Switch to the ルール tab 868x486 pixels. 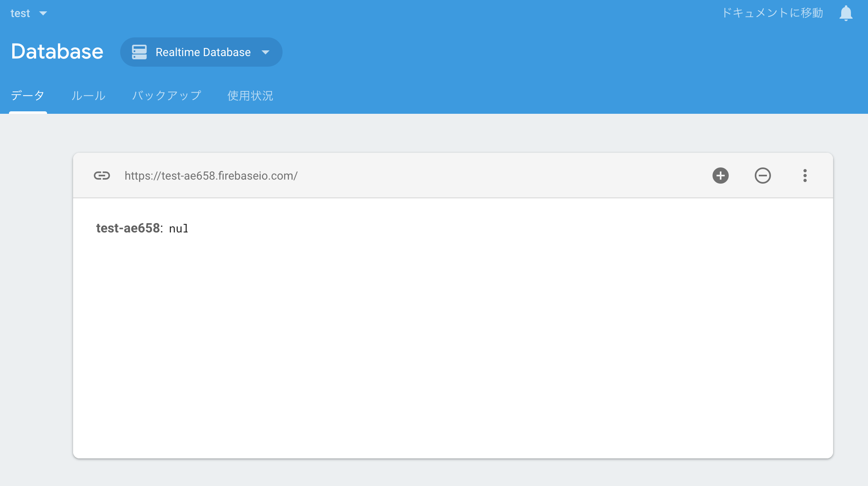click(x=89, y=96)
